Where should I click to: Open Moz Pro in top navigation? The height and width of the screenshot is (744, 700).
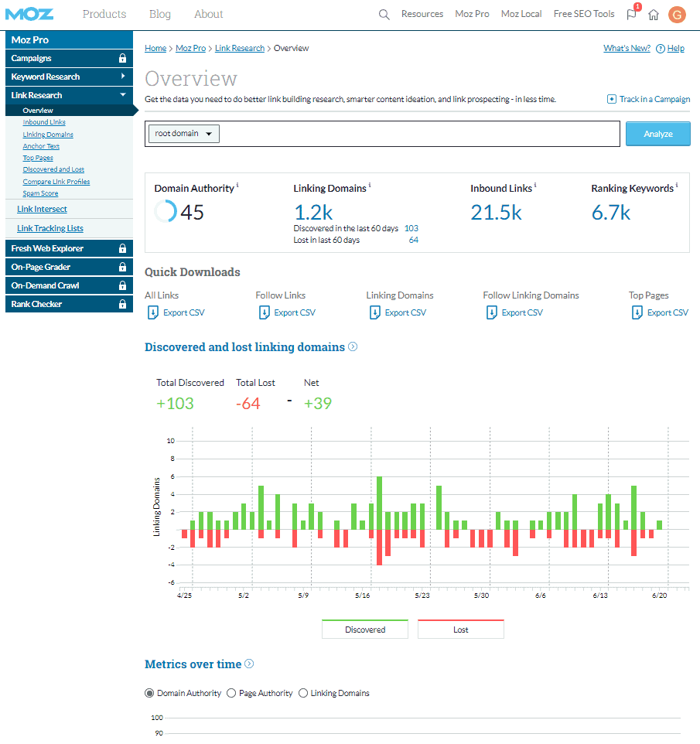[x=472, y=14]
